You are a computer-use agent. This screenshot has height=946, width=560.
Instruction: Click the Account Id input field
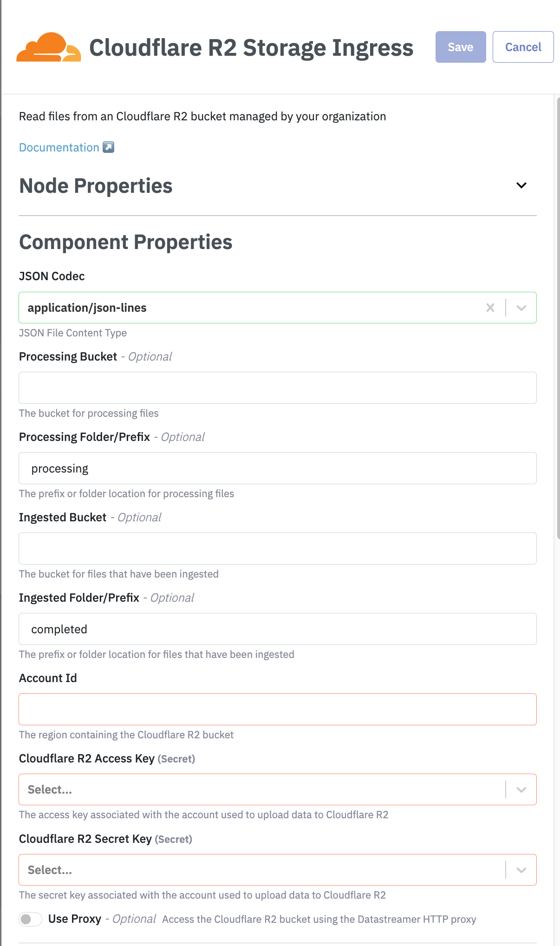[277, 709]
